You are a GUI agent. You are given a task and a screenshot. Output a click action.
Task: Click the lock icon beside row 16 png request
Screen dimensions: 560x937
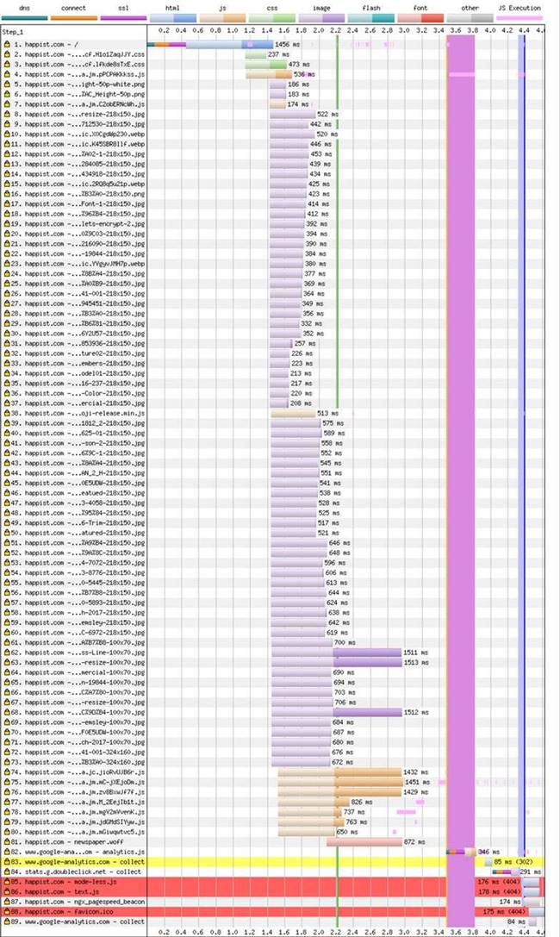click(7, 194)
